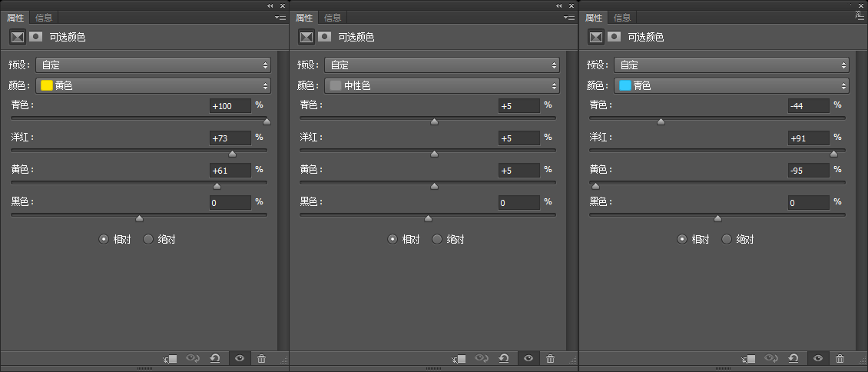Click the 黄色 slider handle set to +61
Image resolution: width=868 pixels, height=372 pixels.
[x=217, y=186]
